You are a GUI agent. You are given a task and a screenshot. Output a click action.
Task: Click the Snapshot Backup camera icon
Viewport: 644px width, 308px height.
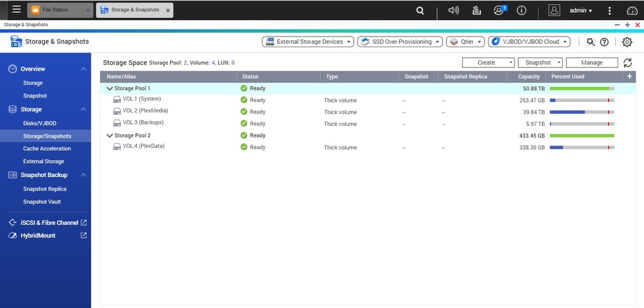click(13, 175)
